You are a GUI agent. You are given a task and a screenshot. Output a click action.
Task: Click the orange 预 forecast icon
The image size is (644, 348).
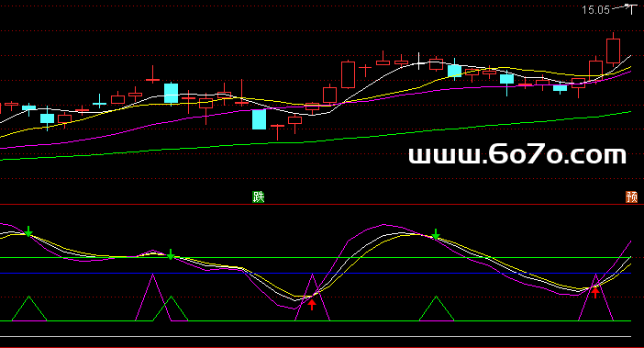[x=632, y=197]
